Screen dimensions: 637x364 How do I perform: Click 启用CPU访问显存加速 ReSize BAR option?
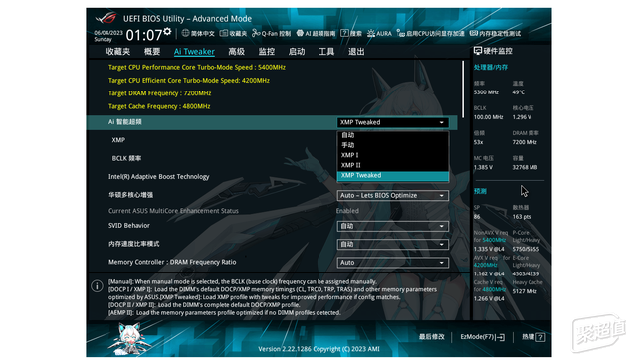[x=430, y=33]
